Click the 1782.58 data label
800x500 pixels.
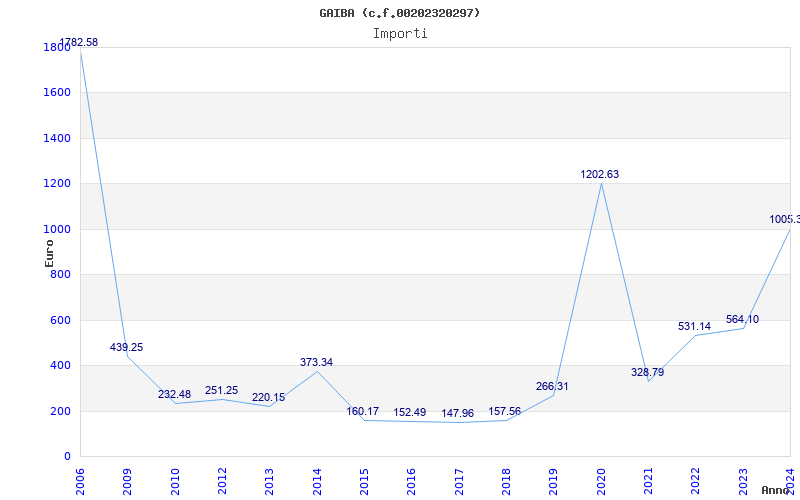(x=79, y=42)
